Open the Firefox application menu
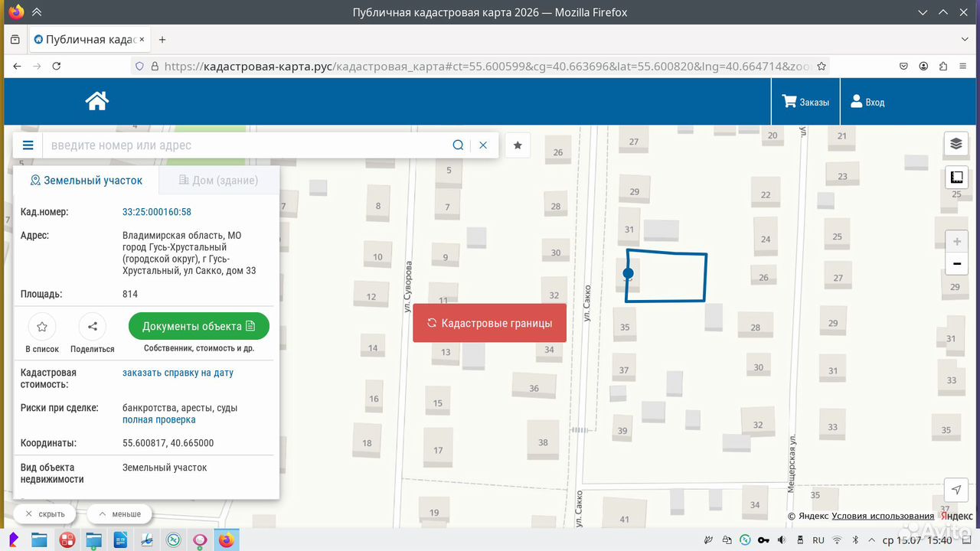 pos(963,67)
